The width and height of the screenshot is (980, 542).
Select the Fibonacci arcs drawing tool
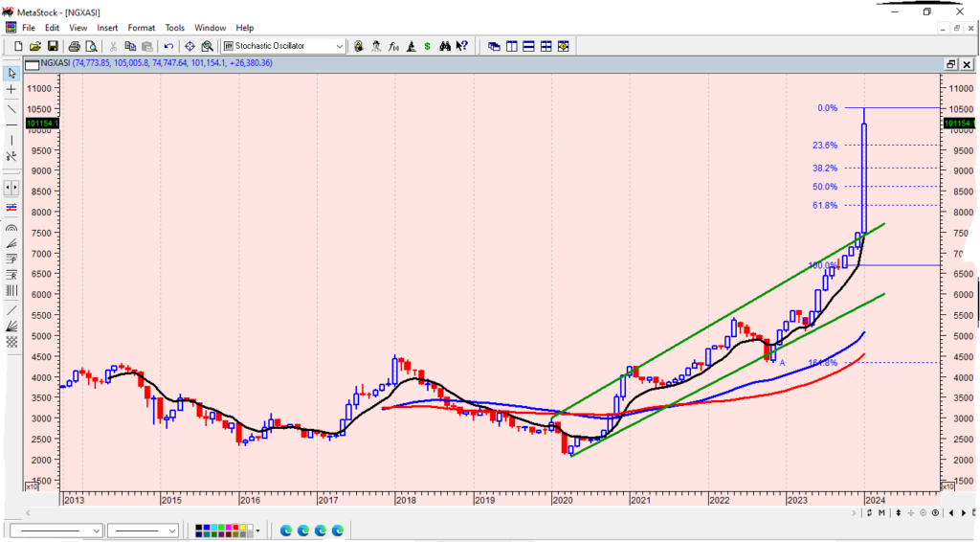[11, 230]
